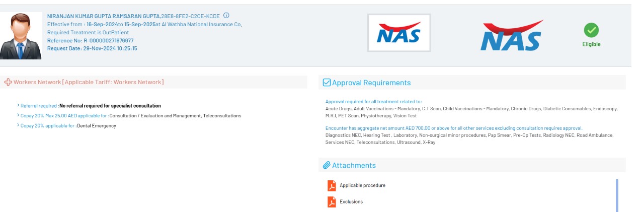Click the Attachments section heading

click(354, 165)
